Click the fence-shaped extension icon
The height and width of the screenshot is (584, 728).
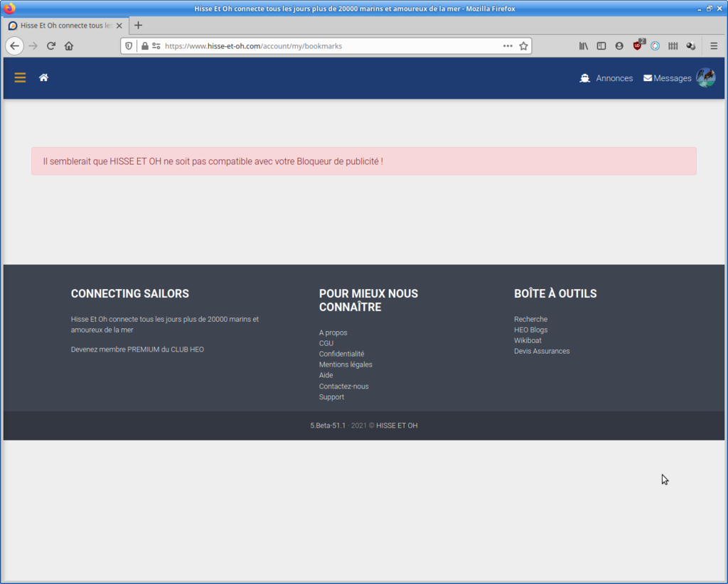coord(673,46)
